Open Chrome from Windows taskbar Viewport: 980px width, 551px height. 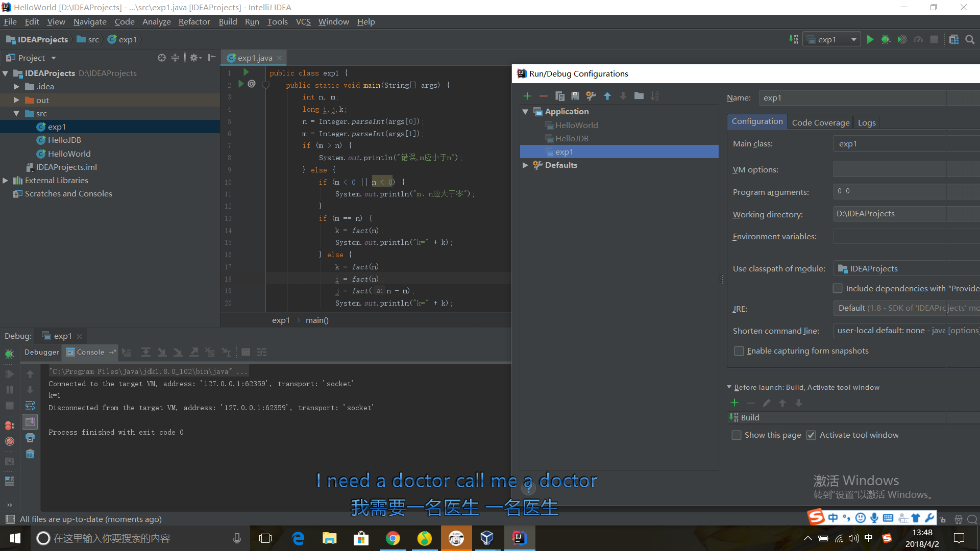[393, 538]
